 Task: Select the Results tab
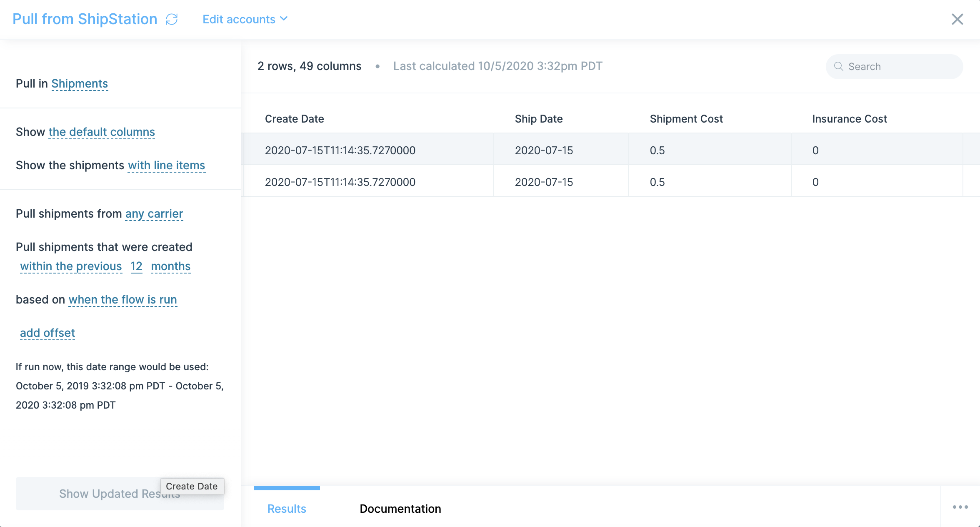(x=287, y=509)
